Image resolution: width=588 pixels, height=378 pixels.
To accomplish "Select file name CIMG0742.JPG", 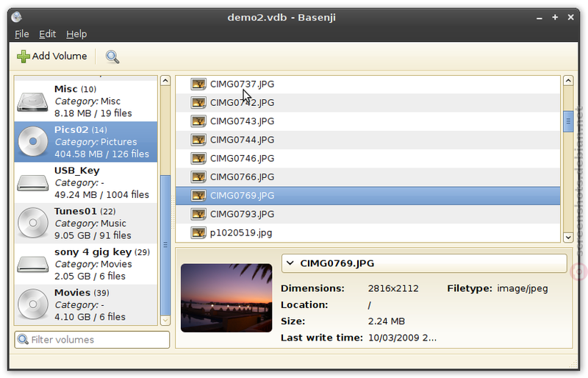I will pos(242,102).
